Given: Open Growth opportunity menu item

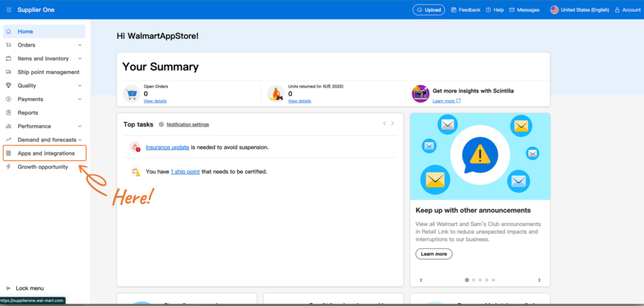Looking at the screenshot, I should [44, 167].
